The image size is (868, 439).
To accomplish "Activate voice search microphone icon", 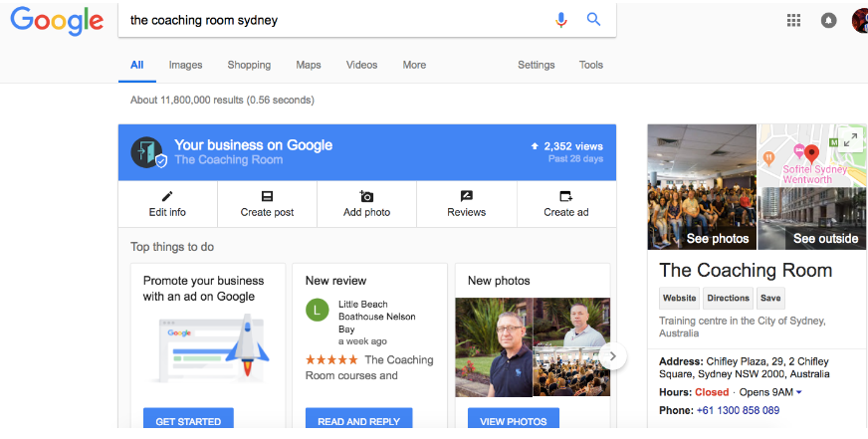I will click(560, 20).
